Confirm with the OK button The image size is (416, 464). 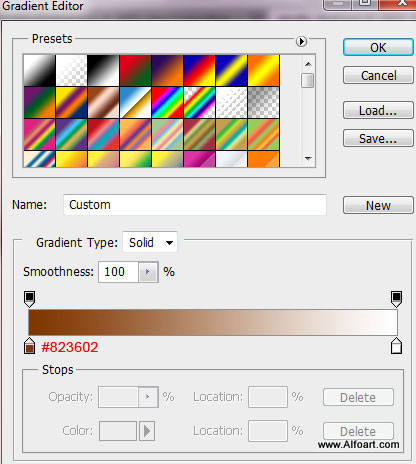[378, 48]
